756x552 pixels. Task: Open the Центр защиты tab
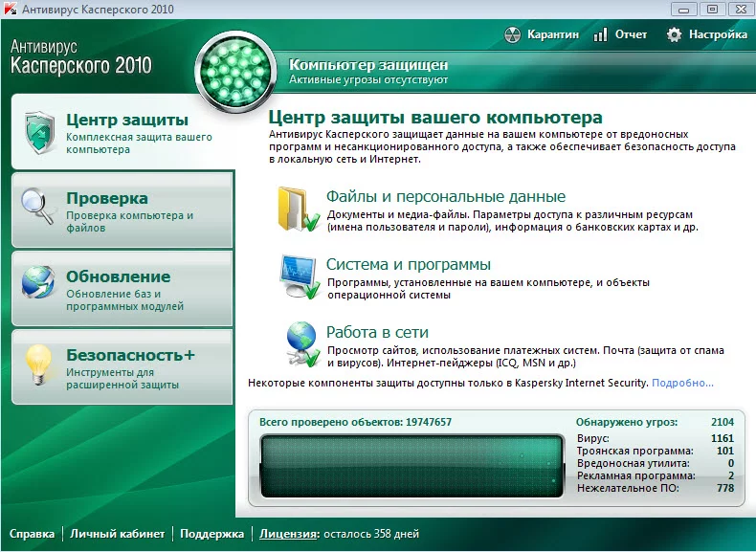point(122,132)
